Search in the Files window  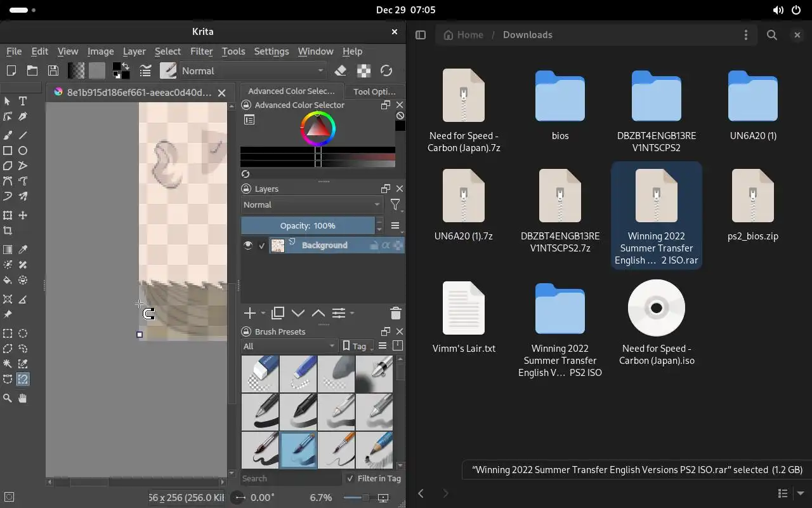coord(772,35)
